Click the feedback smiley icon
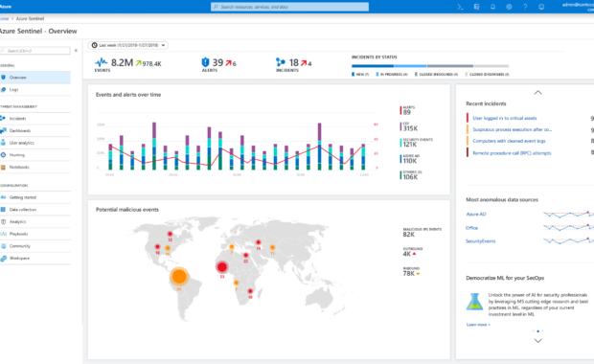 coord(541,7)
